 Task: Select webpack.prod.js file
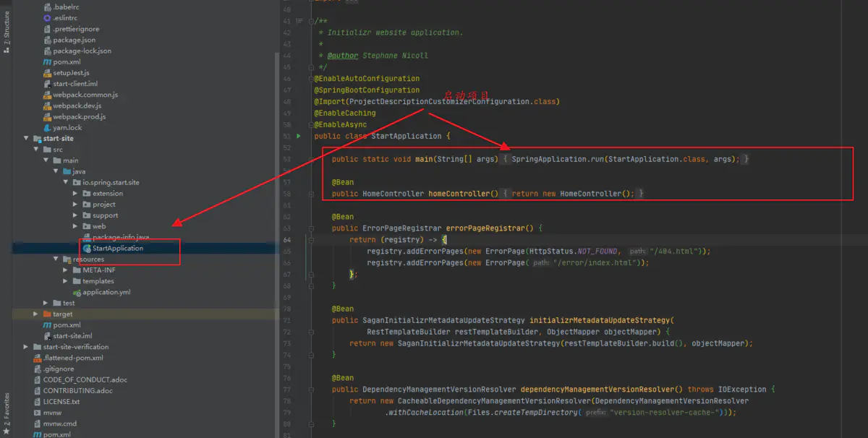click(80, 117)
